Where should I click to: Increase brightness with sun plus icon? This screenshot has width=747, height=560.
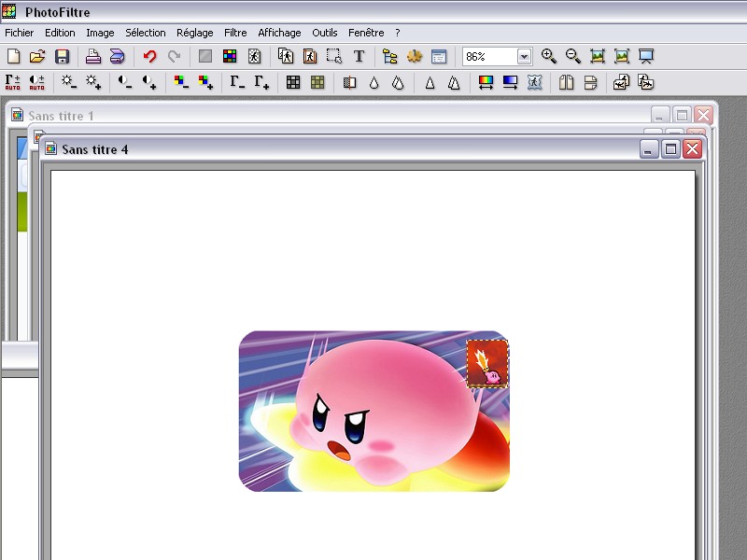93,82
